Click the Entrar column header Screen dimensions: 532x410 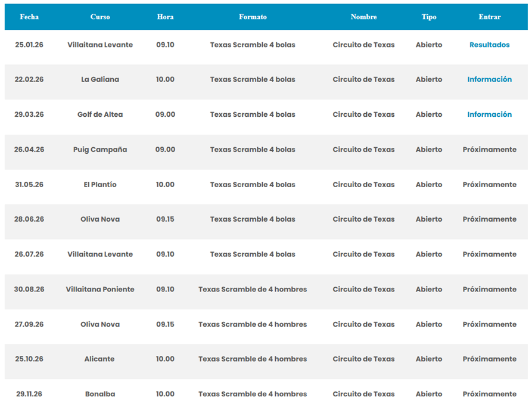tap(489, 17)
